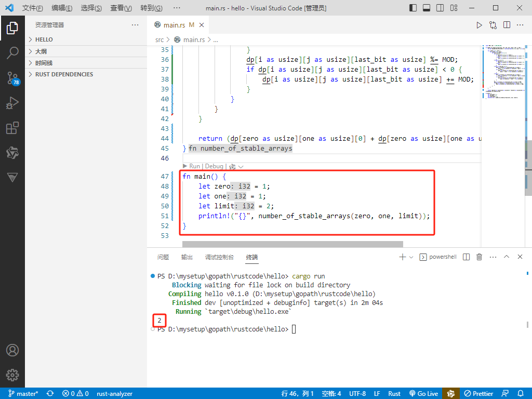Close the terminal panel
532x399 pixels.
520,257
